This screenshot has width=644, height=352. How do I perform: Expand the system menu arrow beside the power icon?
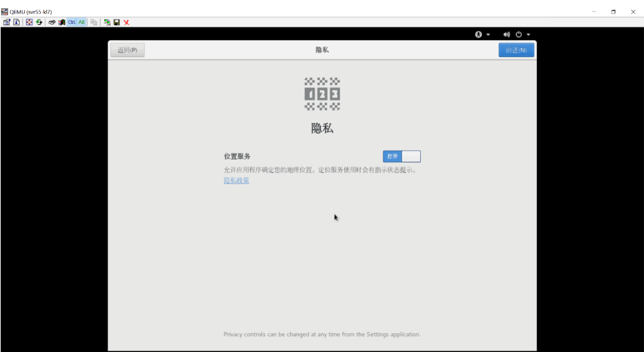(x=528, y=34)
